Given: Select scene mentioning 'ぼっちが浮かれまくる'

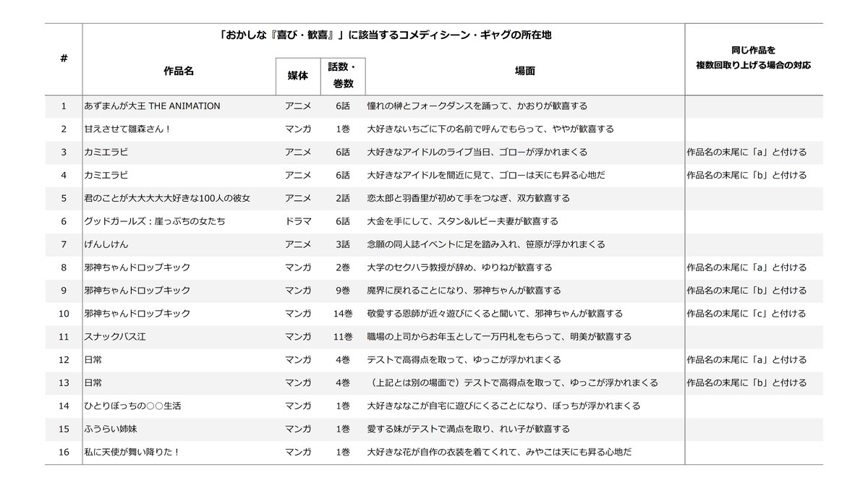Looking at the screenshot, I should click(x=503, y=406).
